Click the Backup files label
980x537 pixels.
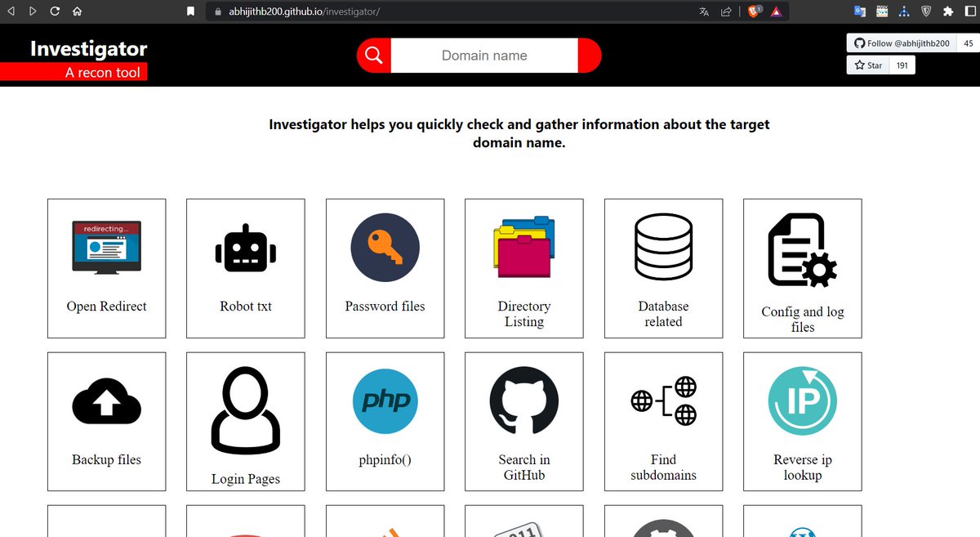(106, 460)
